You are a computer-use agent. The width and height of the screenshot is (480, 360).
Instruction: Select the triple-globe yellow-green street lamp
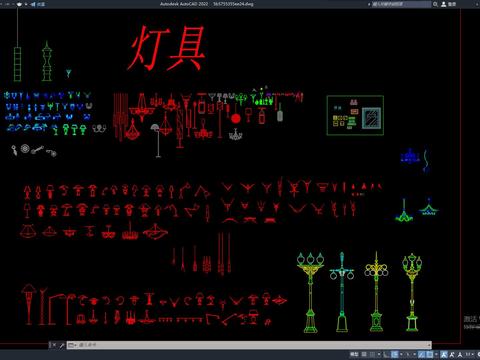point(310,293)
